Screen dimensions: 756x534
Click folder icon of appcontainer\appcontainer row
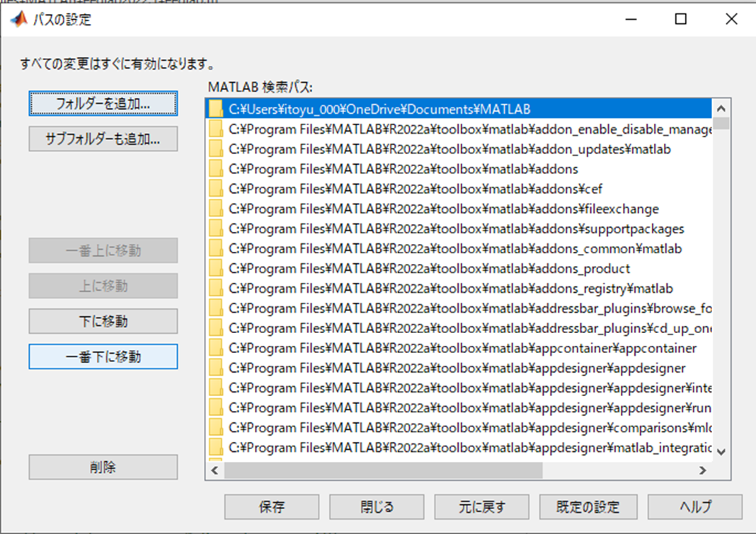(x=215, y=348)
